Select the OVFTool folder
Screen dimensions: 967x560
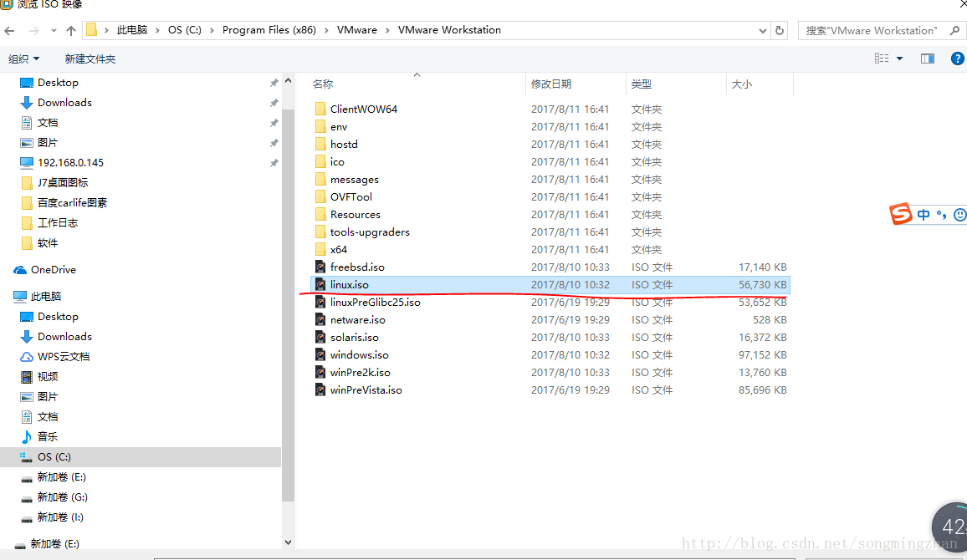(x=350, y=197)
